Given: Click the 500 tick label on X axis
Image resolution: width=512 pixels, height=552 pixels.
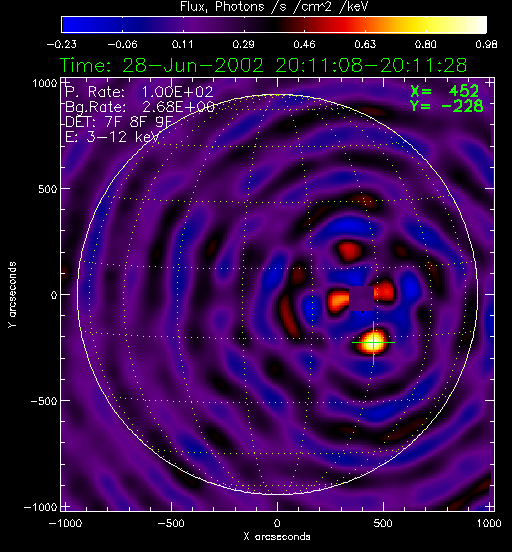Looking at the screenshot, I should pyautogui.click(x=383, y=523).
